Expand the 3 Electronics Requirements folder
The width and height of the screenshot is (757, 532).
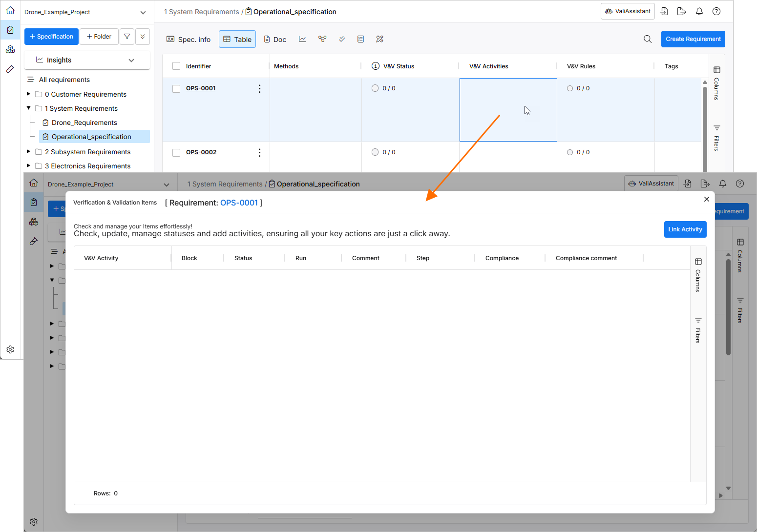coord(28,165)
